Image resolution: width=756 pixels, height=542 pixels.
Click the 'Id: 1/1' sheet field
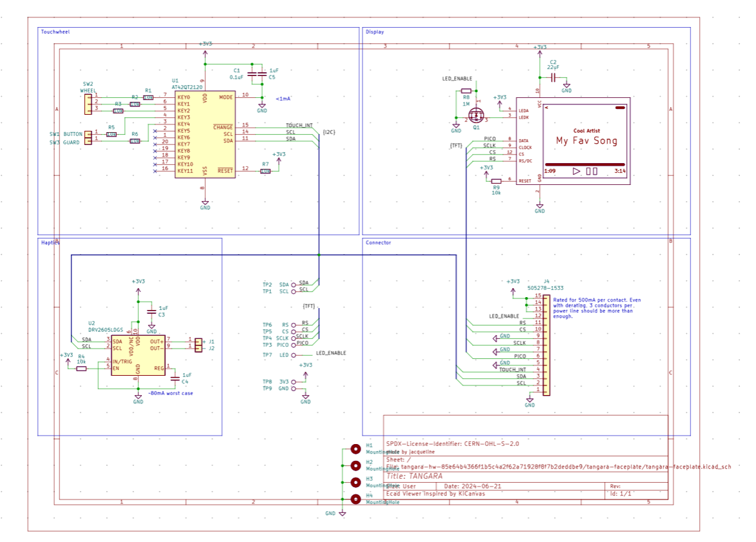620,493
